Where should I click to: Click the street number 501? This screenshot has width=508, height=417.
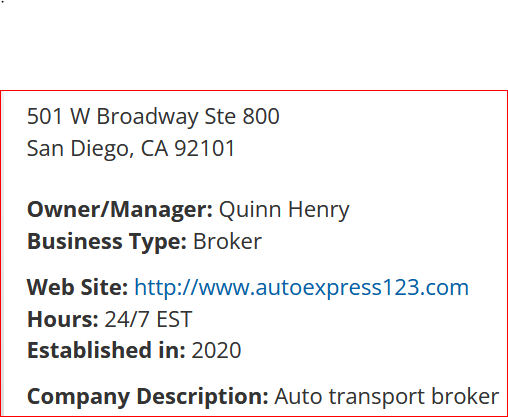[x=45, y=116]
